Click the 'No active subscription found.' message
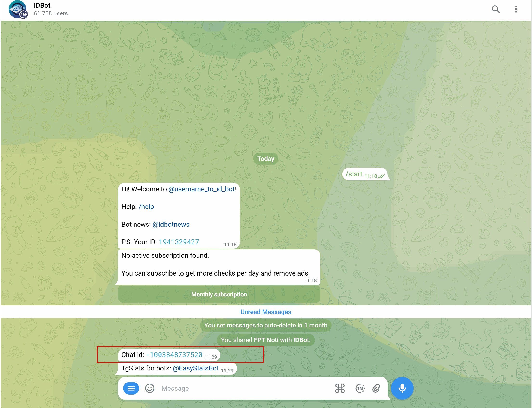 click(x=219, y=267)
